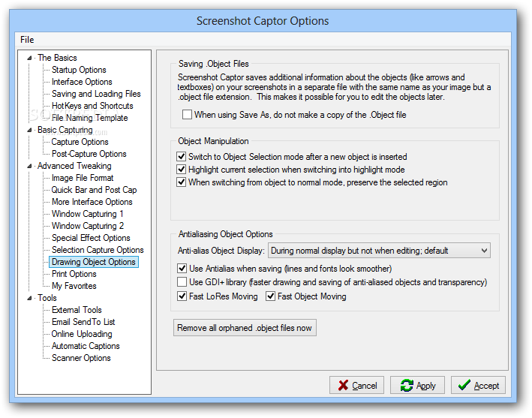Select Automatic Captions item
532x418 pixels.
click(86, 346)
